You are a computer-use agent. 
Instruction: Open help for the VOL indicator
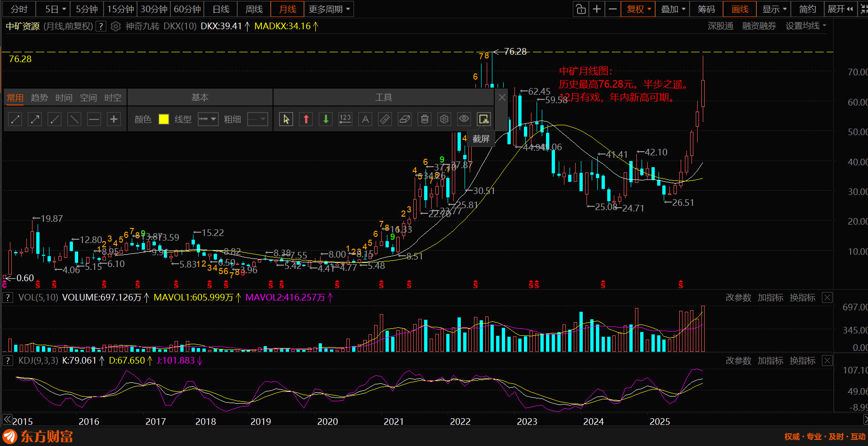coord(8,298)
